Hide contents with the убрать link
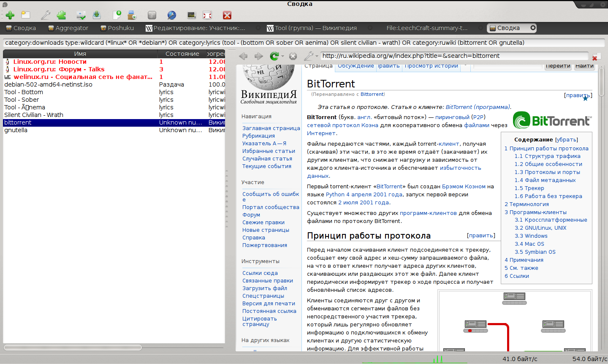The image size is (608, 364). pos(566,140)
